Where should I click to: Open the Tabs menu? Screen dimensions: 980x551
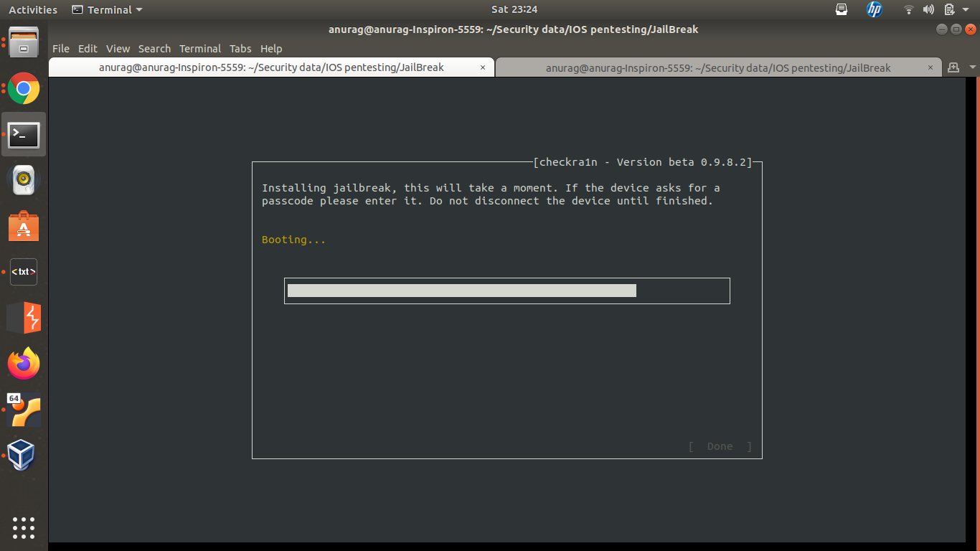240,49
